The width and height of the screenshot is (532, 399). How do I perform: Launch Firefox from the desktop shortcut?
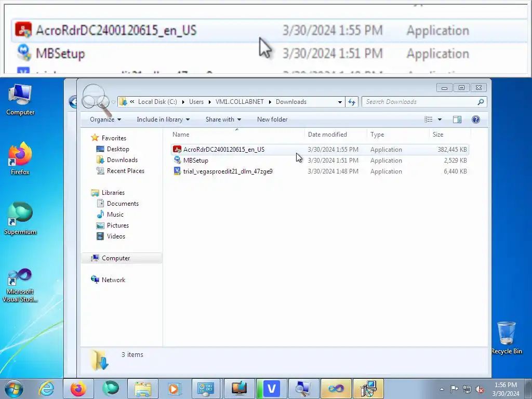pos(20,159)
